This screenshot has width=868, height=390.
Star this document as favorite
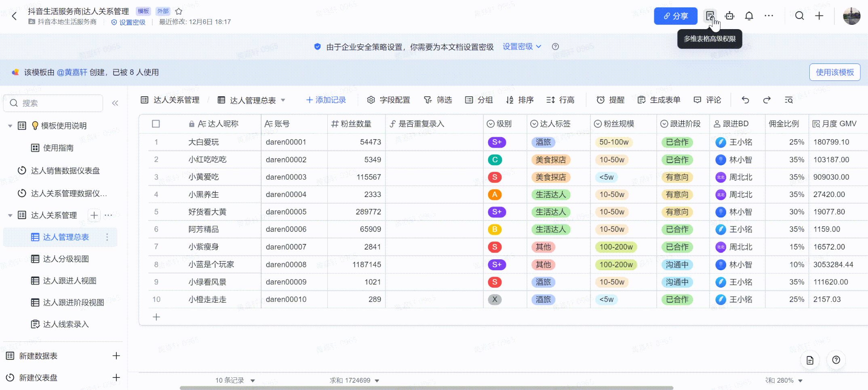pos(179,11)
